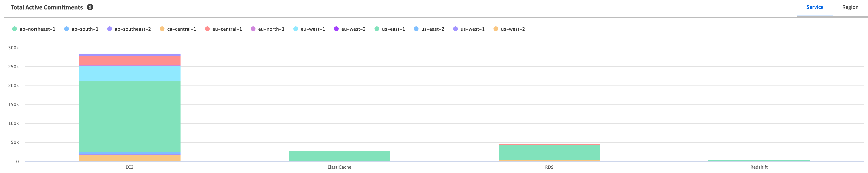Screen dimensions: 868x173
Task: Click the green RDS bar
Action: pyautogui.click(x=549, y=152)
